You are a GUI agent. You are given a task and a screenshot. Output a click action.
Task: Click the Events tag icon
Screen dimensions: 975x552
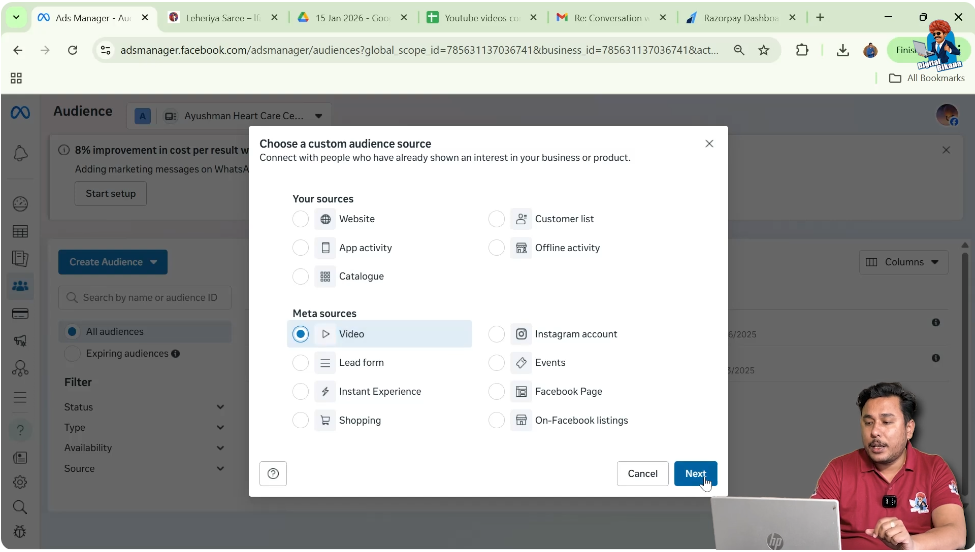(x=521, y=362)
